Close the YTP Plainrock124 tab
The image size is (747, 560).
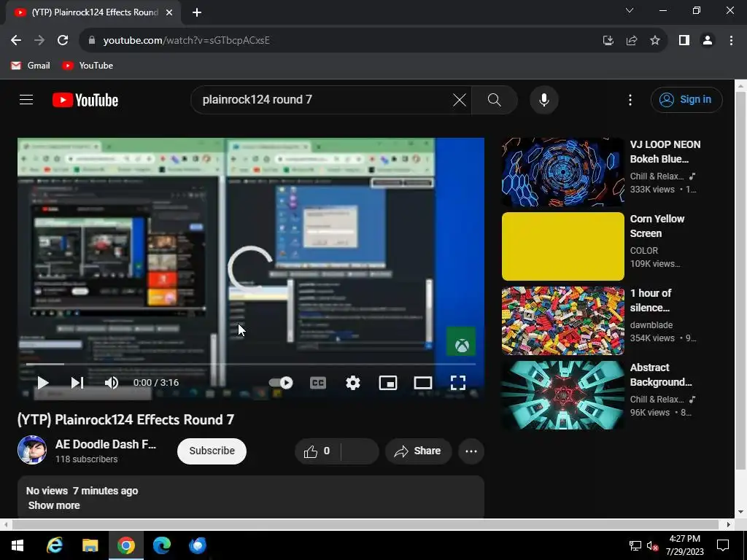[169, 12]
